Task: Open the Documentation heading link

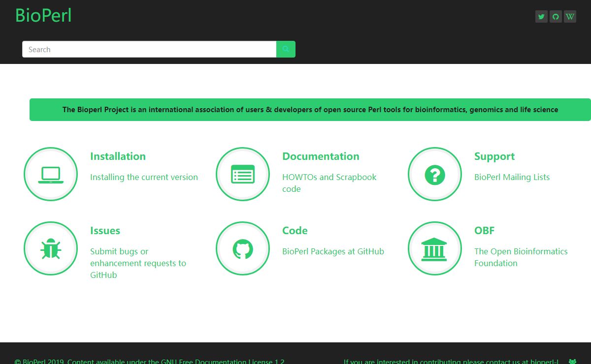Action: (x=321, y=156)
